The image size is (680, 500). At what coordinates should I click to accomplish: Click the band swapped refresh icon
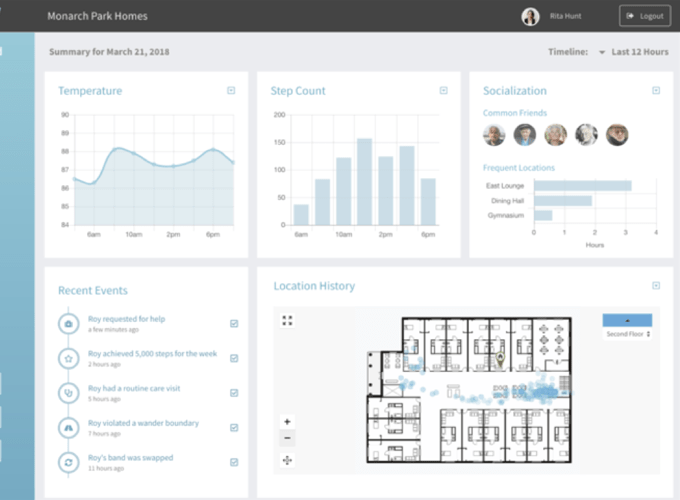click(x=68, y=462)
